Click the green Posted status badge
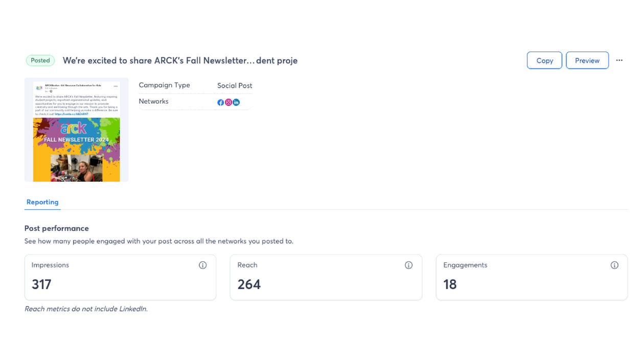The width and height of the screenshot is (644, 362). coord(40,60)
